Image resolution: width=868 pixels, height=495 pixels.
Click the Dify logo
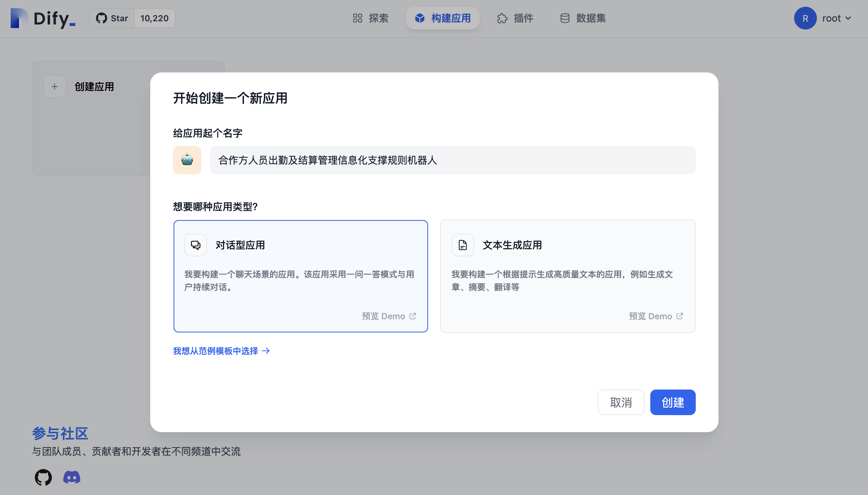[43, 18]
